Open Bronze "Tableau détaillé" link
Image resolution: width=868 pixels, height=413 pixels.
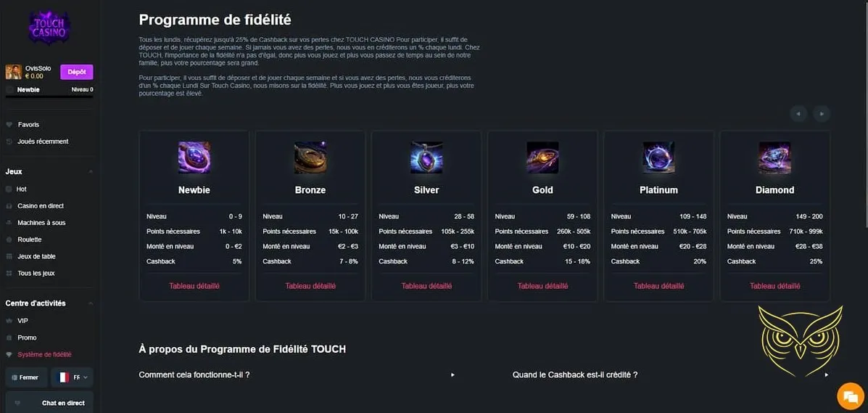(x=310, y=286)
